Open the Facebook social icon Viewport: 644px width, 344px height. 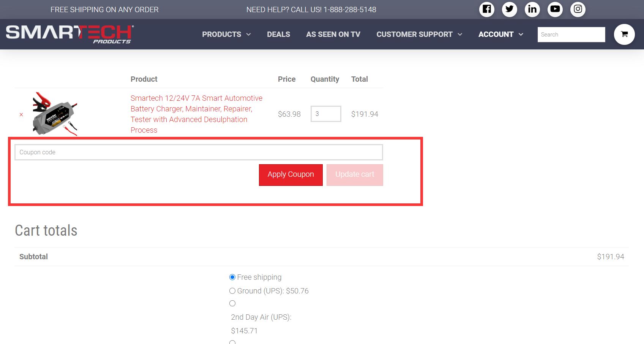[x=486, y=9]
